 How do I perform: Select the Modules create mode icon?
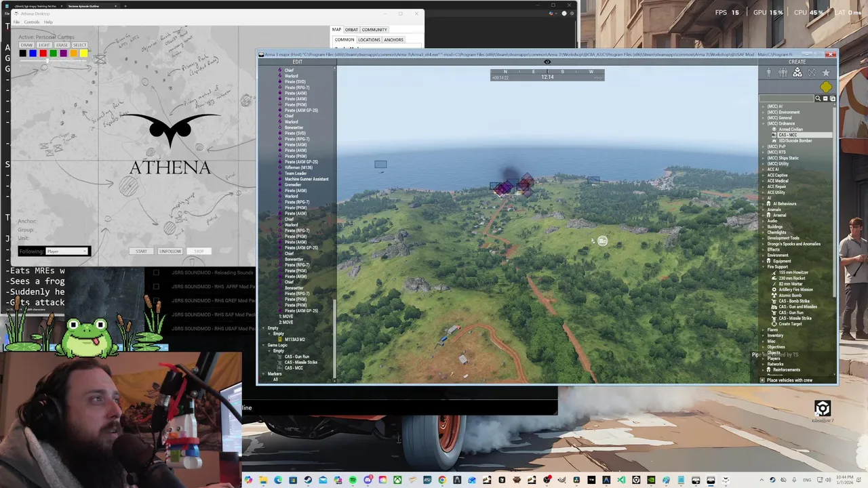coord(797,73)
